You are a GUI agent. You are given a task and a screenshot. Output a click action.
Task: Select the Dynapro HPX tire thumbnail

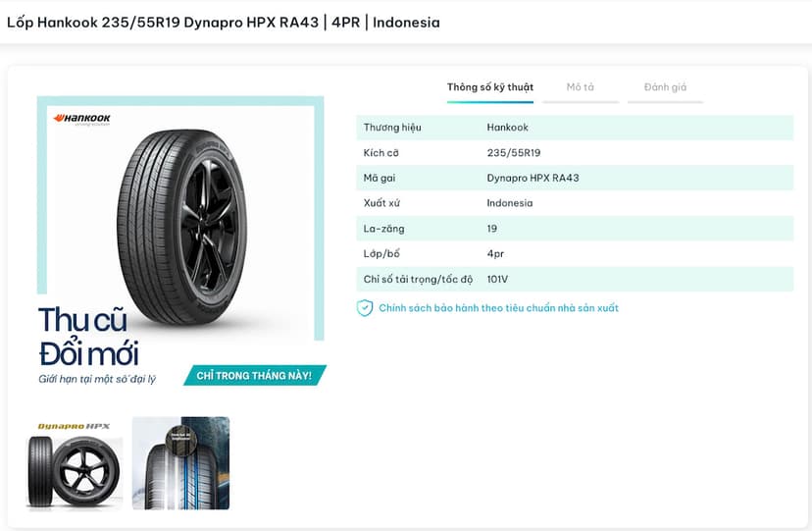[x=75, y=464]
